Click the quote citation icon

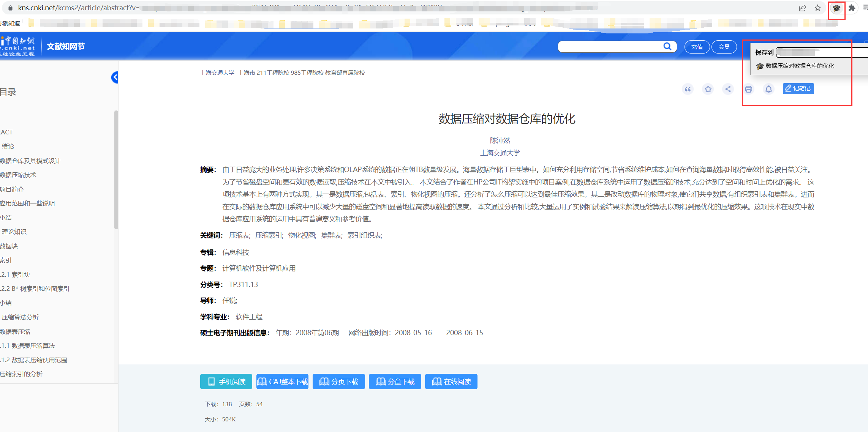[x=688, y=89]
